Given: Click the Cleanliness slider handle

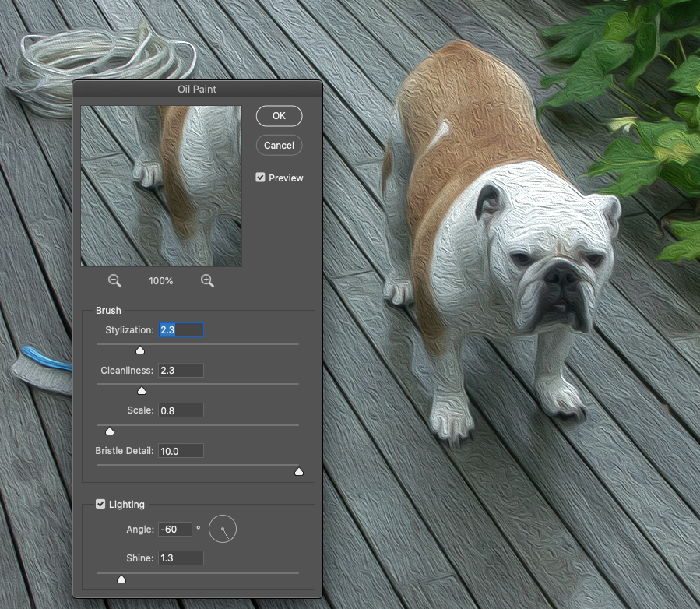Looking at the screenshot, I should tap(142, 391).
